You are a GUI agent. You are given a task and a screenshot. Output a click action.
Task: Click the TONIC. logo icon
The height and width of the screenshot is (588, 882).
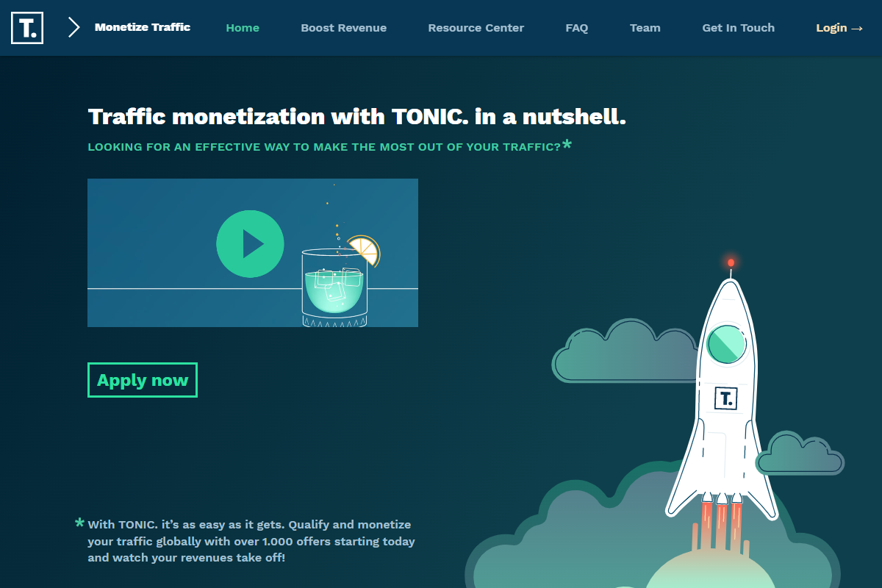pyautogui.click(x=26, y=29)
